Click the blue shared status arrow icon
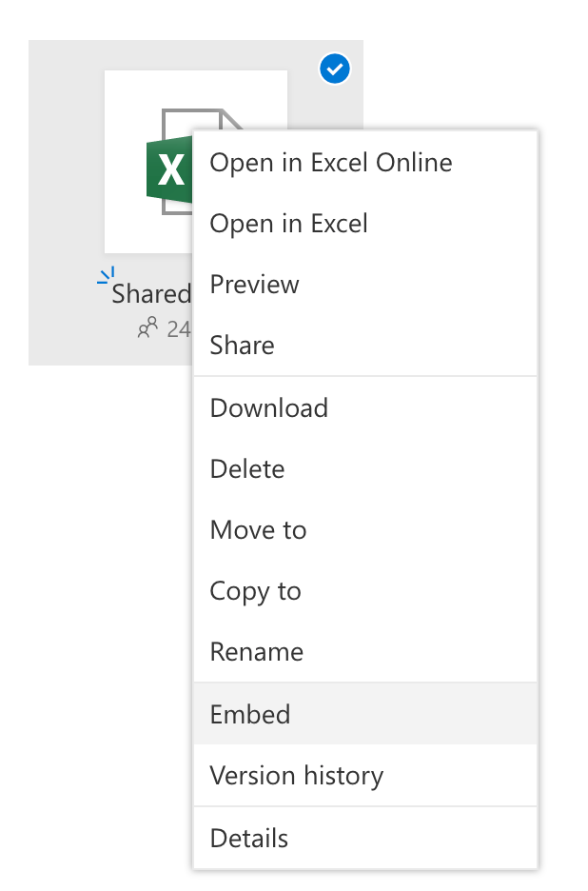This screenshot has width=588, height=891. click(105, 278)
